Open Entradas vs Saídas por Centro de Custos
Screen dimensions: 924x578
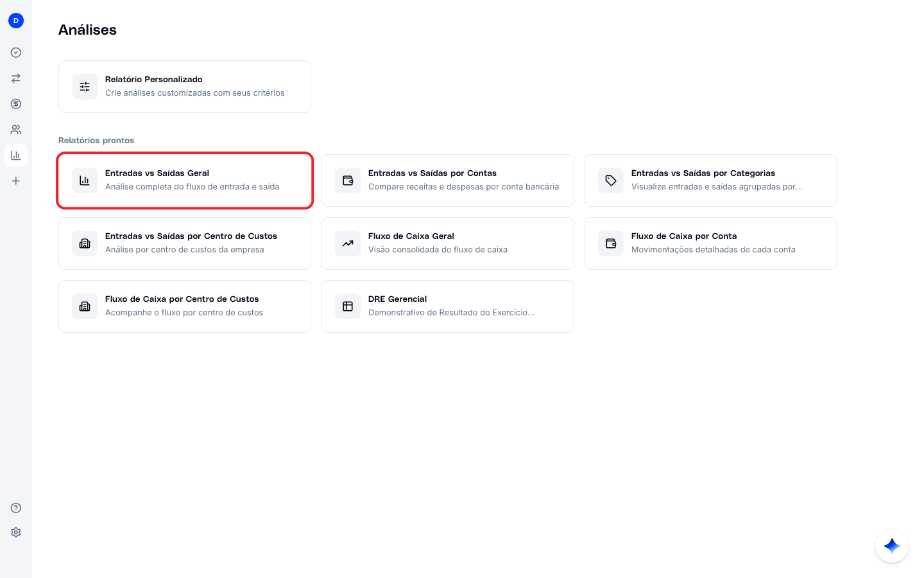click(x=185, y=243)
